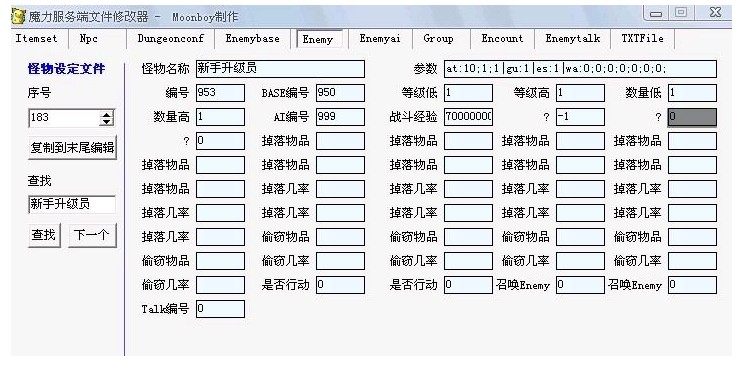
Task: Click the 怪物设定文件 heading text
Action: (x=66, y=69)
